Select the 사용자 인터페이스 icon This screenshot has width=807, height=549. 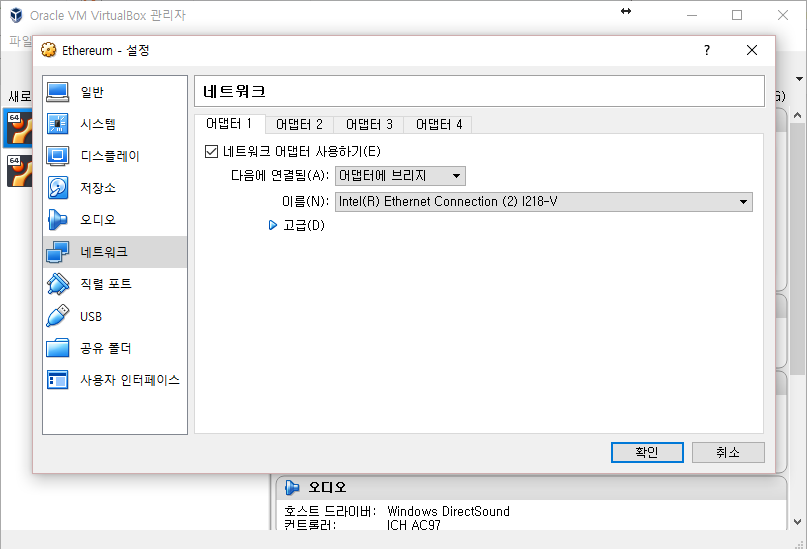57,380
